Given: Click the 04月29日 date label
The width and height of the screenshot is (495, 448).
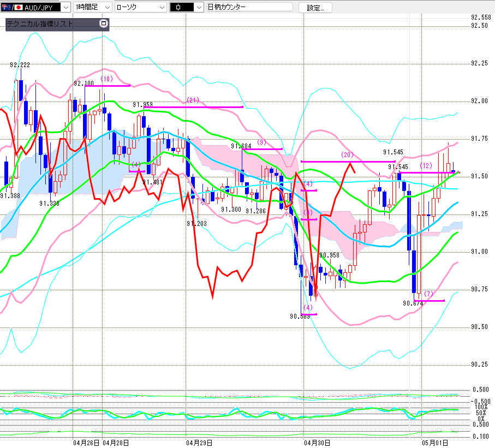Looking at the screenshot, I should pyautogui.click(x=199, y=443).
